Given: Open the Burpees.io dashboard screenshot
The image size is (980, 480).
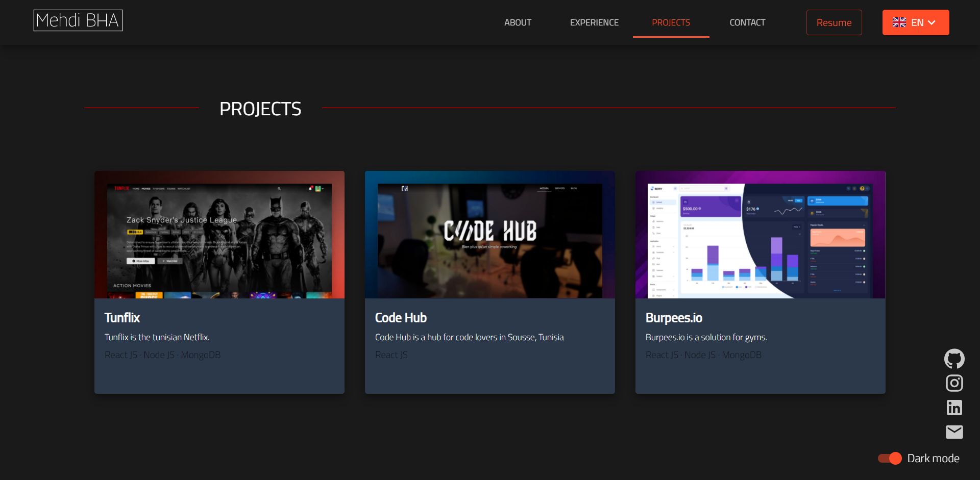Looking at the screenshot, I should tap(761, 235).
